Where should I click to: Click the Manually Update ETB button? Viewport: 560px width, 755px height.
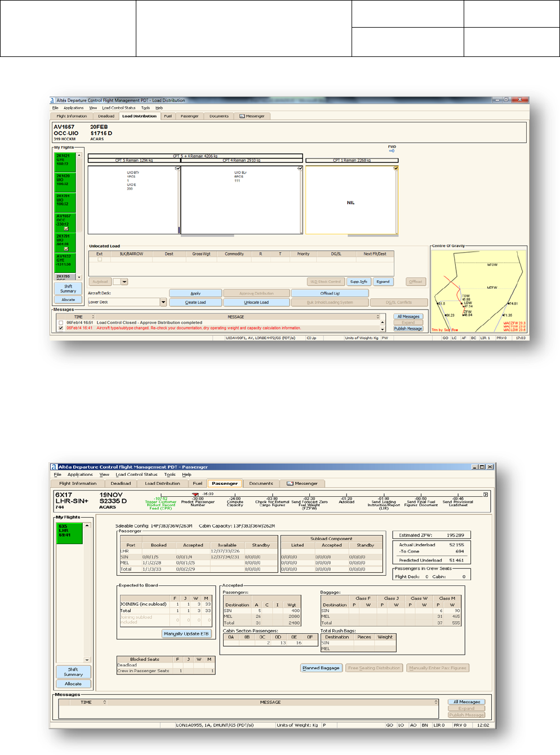[186, 633]
